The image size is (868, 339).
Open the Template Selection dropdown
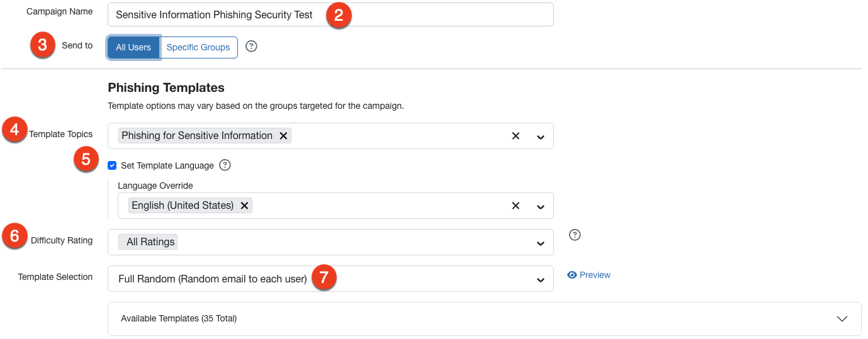[330, 279]
